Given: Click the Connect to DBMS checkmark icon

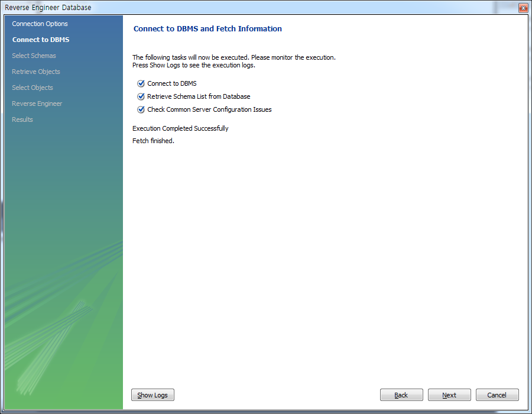Looking at the screenshot, I should click(x=141, y=83).
